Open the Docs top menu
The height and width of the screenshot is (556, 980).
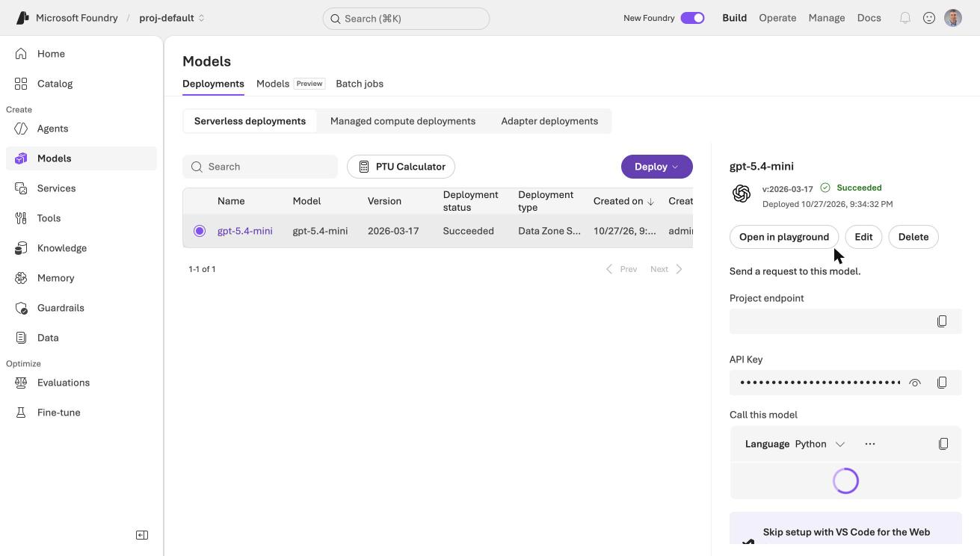[869, 18]
